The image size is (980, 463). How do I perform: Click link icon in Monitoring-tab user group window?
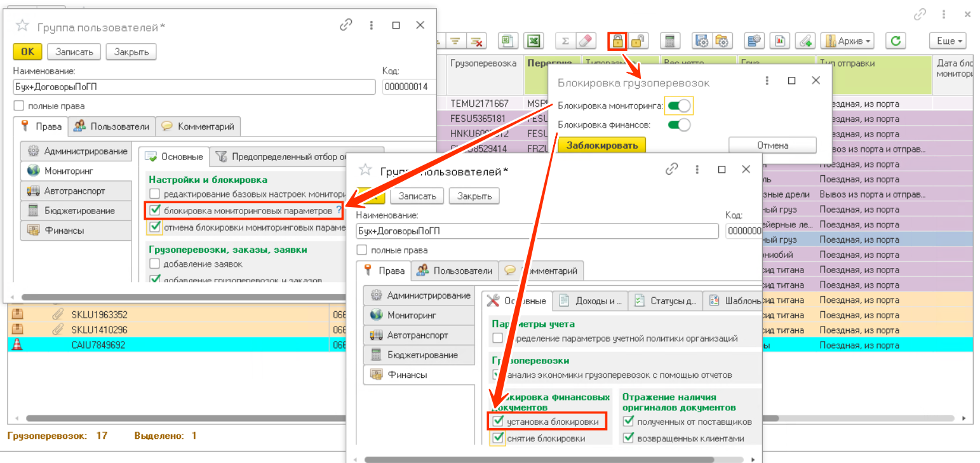pyautogui.click(x=346, y=25)
